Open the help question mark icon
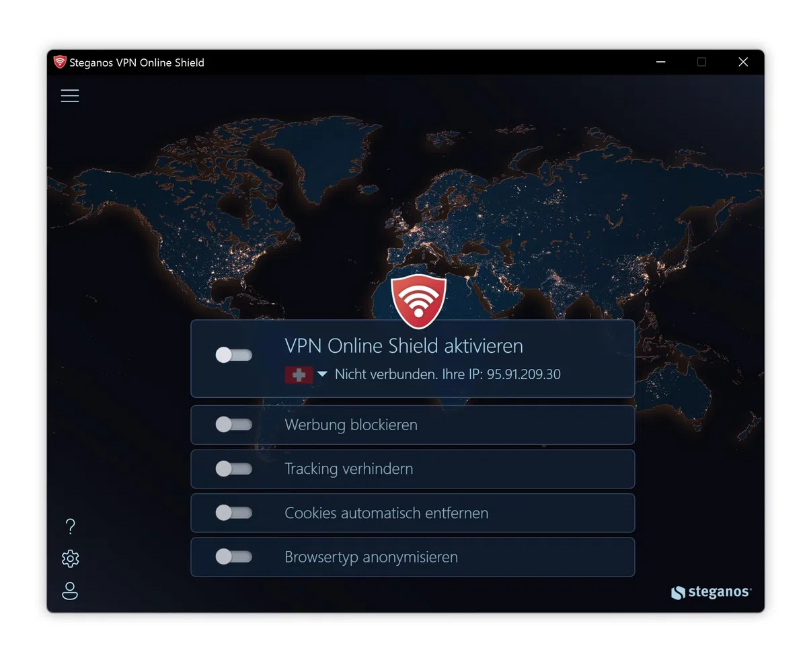 coord(70,526)
